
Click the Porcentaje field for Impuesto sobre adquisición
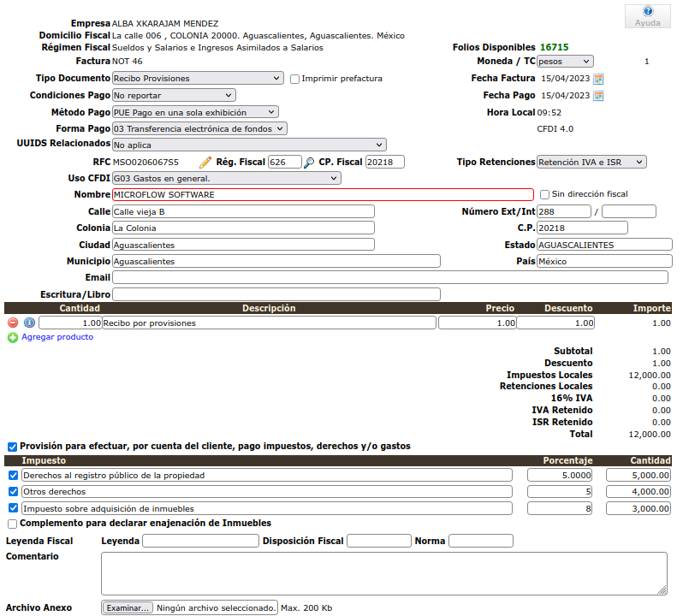tap(560, 508)
